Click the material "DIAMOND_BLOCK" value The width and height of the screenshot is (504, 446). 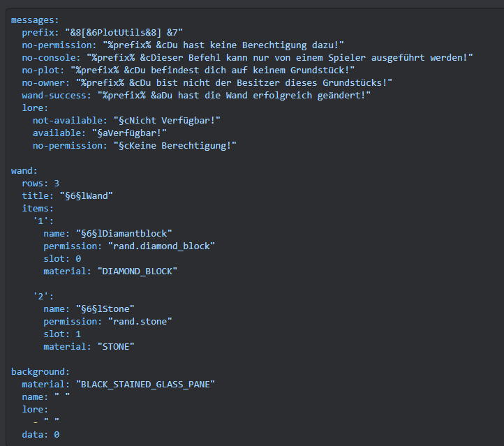click(138, 272)
